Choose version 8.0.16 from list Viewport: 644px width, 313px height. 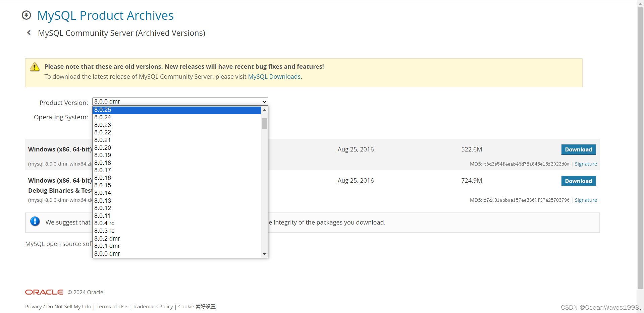tap(177, 178)
